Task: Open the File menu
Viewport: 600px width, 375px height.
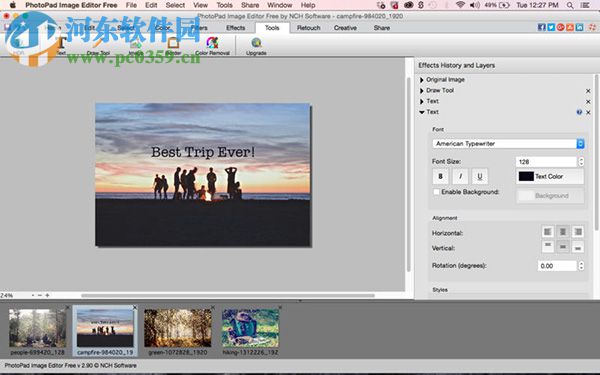Action: [x=131, y=5]
